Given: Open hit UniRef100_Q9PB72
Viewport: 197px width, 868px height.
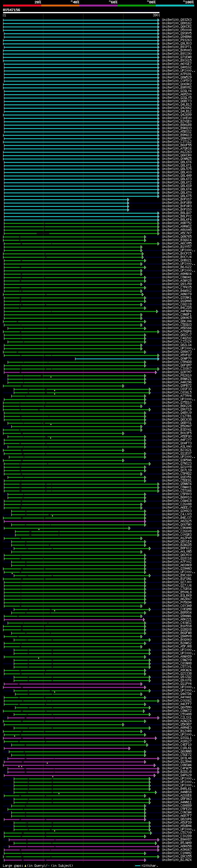Looking at the screenshot, I should pyautogui.click(x=177, y=386).
